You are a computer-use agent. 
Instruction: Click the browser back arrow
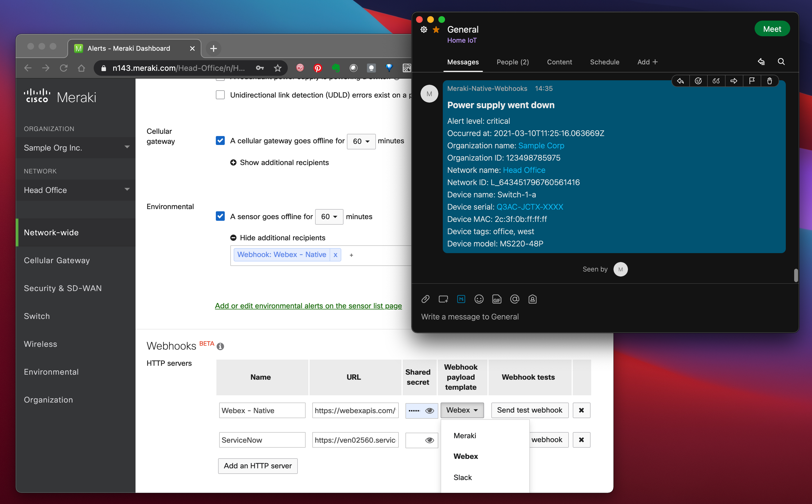(x=28, y=68)
